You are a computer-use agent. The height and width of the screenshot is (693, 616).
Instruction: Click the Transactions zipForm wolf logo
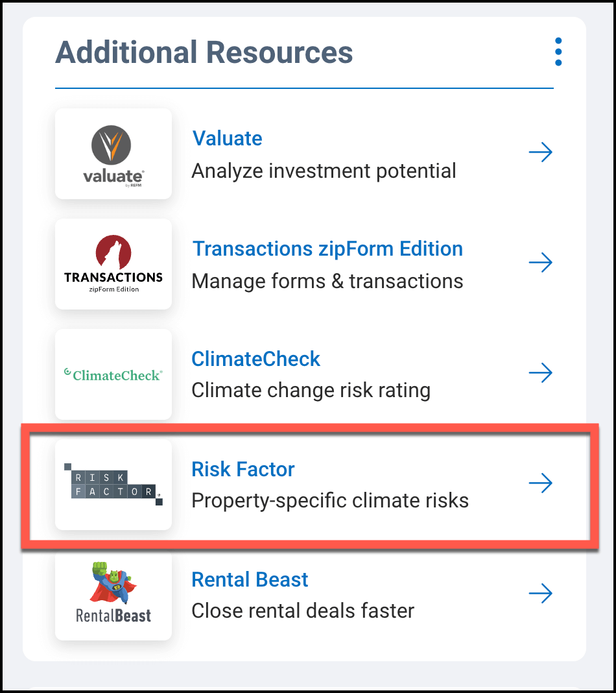pos(113,264)
